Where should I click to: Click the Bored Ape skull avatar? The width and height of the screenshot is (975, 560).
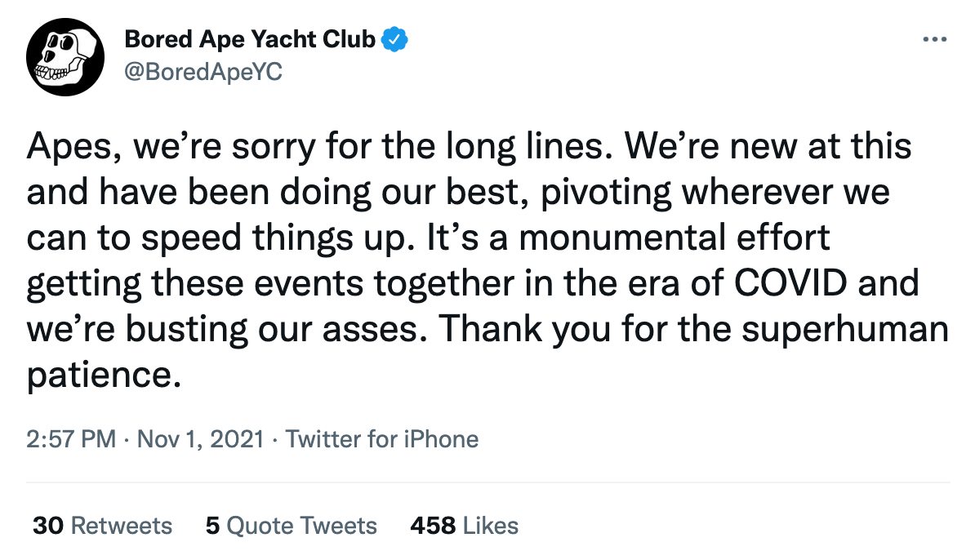[65, 56]
